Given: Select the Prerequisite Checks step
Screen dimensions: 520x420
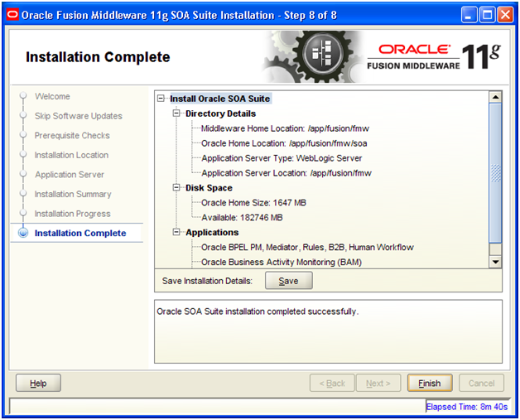Looking at the screenshot, I should point(72,135).
